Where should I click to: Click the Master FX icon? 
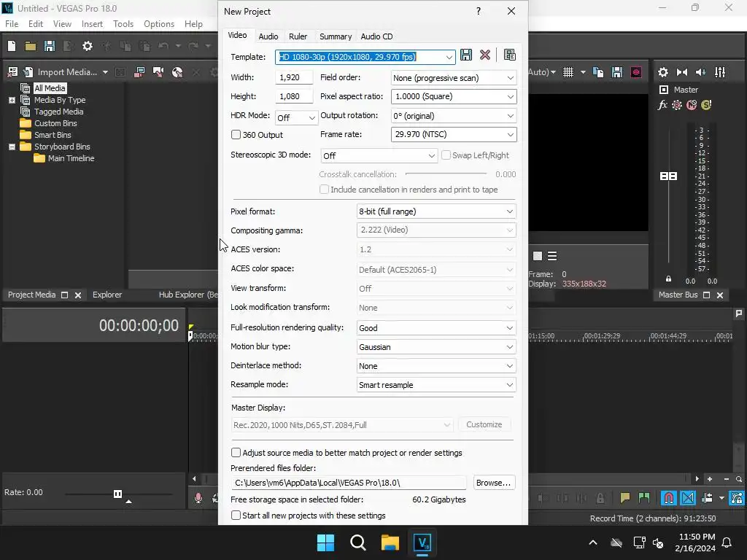pyautogui.click(x=662, y=105)
